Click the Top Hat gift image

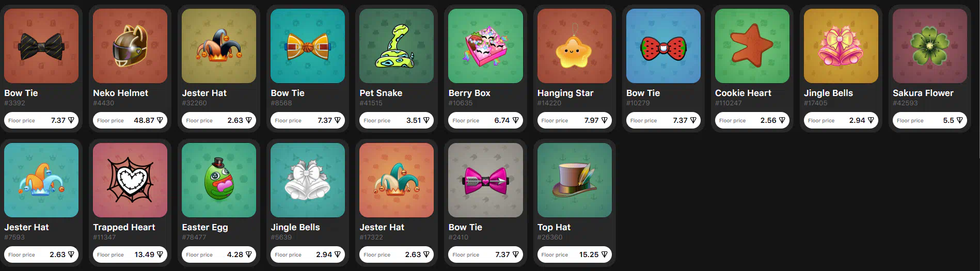[x=575, y=180]
